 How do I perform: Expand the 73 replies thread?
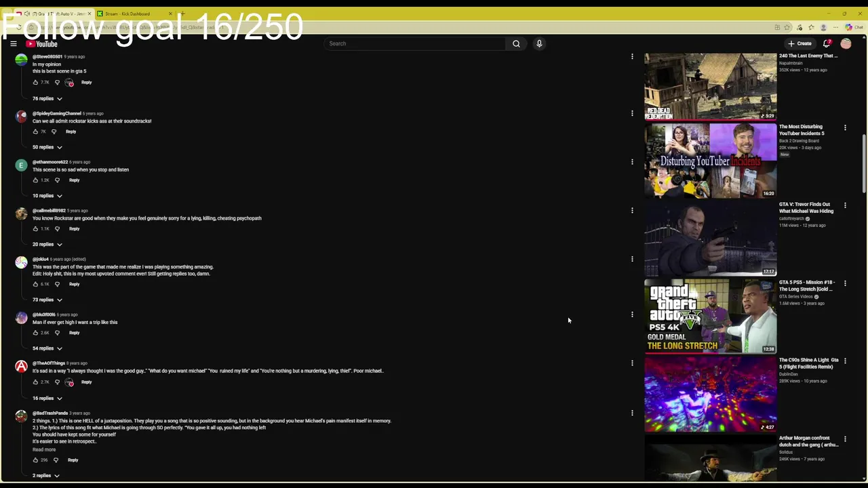coord(47,300)
